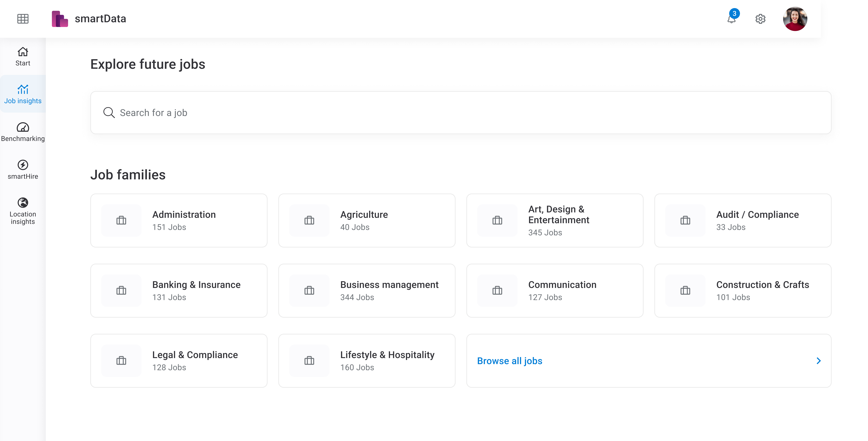Open the Construction & Crafts title
This screenshot has width=868, height=441.
pos(763,285)
